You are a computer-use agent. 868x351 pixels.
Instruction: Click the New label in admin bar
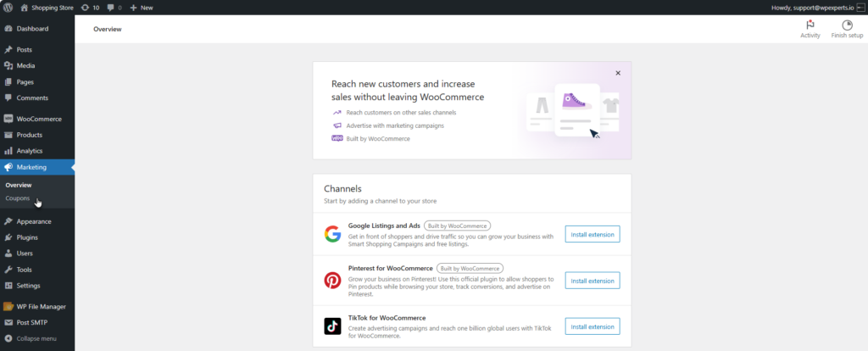147,8
